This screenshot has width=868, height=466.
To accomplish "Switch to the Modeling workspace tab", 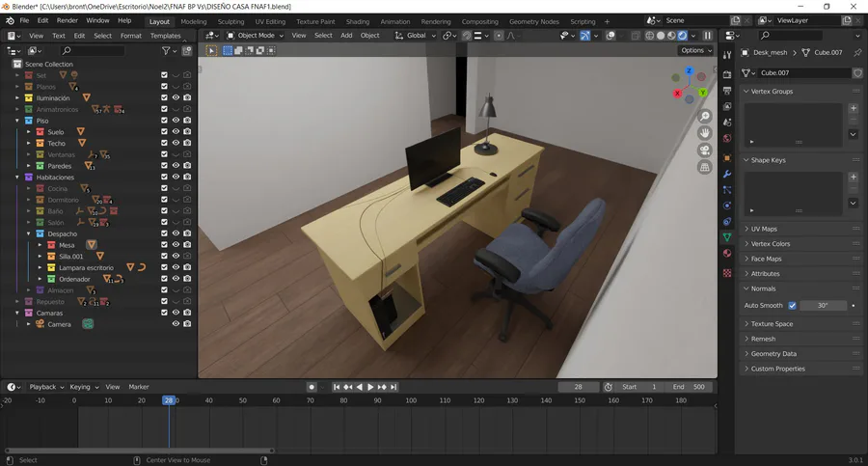I will tap(194, 21).
